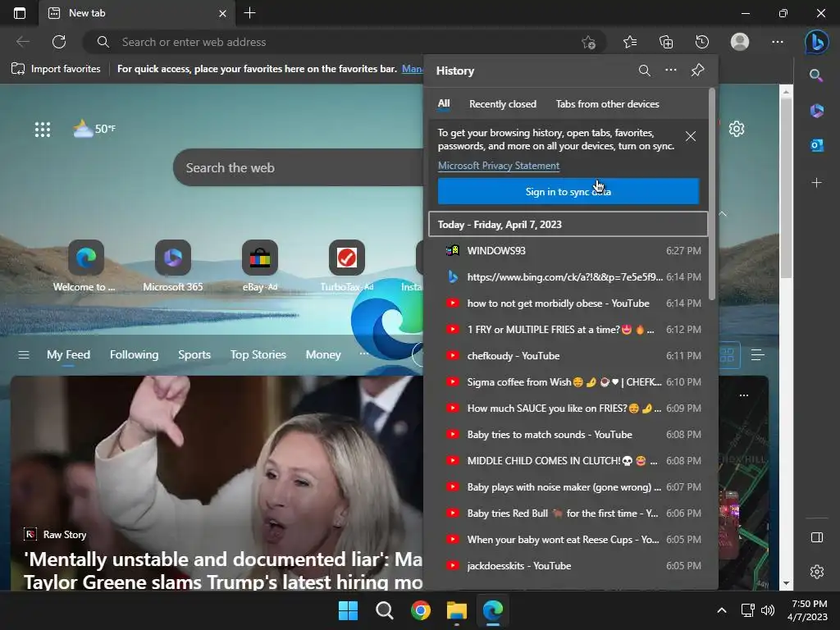Open Microsoft Privacy Statement link
This screenshot has width=840, height=630.
(498, 166)
